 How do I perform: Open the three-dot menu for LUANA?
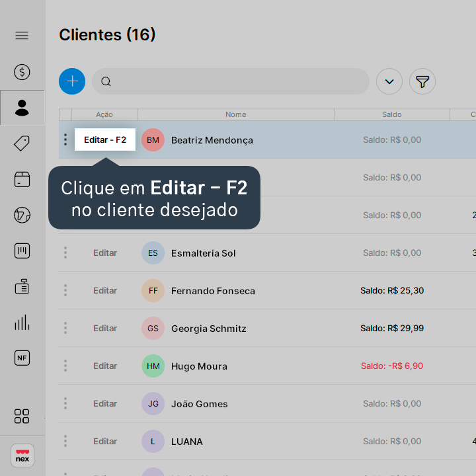(x=65, y=441)
